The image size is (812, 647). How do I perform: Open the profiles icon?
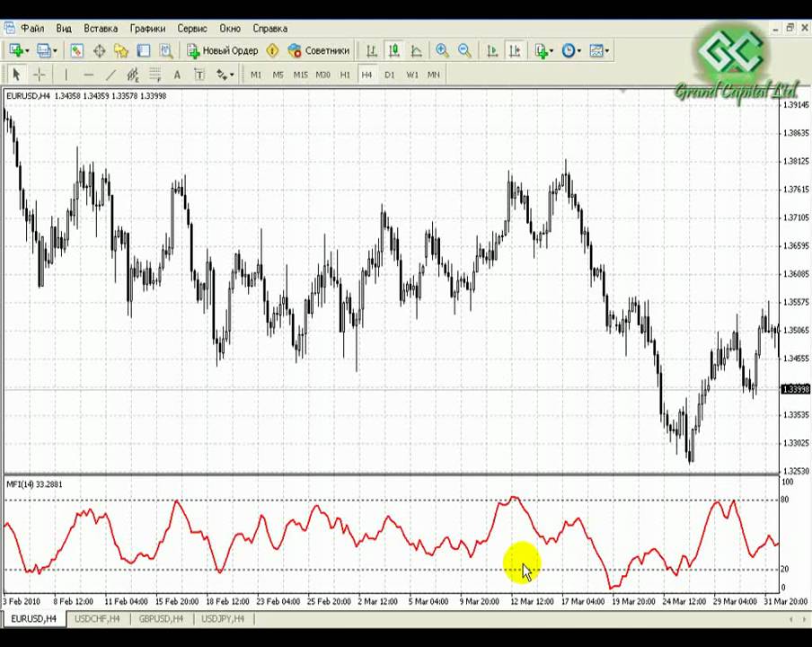[44, 50]
